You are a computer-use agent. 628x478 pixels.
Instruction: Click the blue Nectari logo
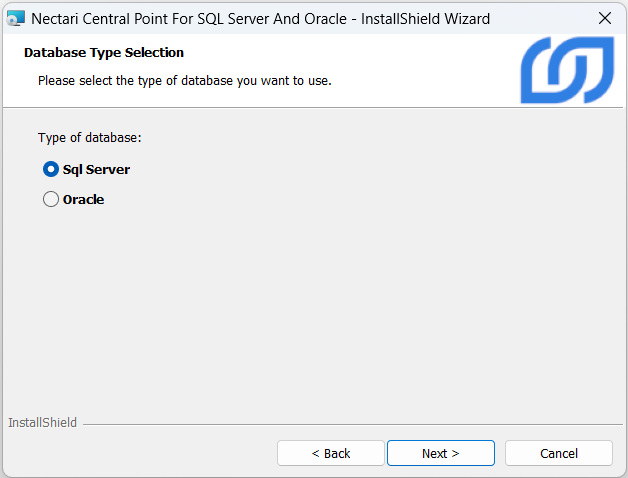[x=566, y=70]
